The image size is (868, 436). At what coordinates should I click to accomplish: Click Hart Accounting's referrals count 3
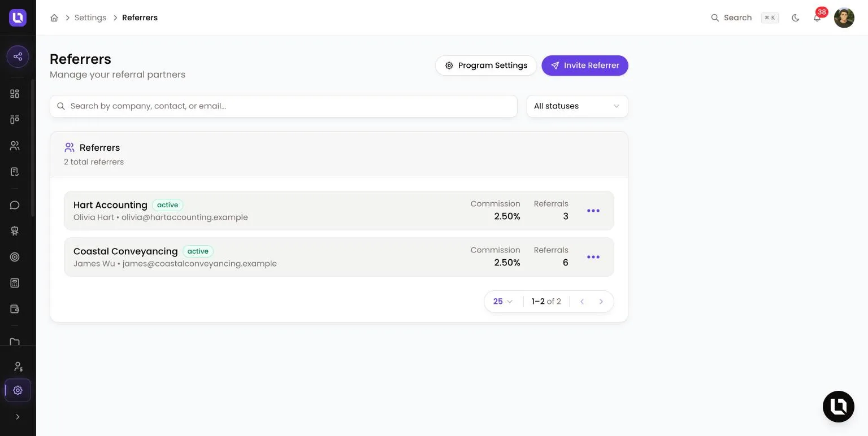pos(566,216)
